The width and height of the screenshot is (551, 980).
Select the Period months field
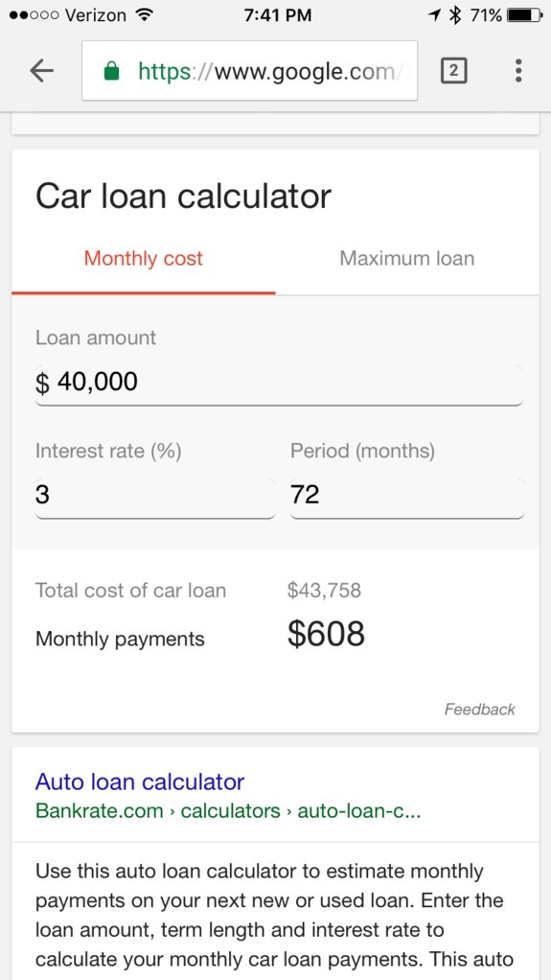pyautogui.click(x=406, y=497)
